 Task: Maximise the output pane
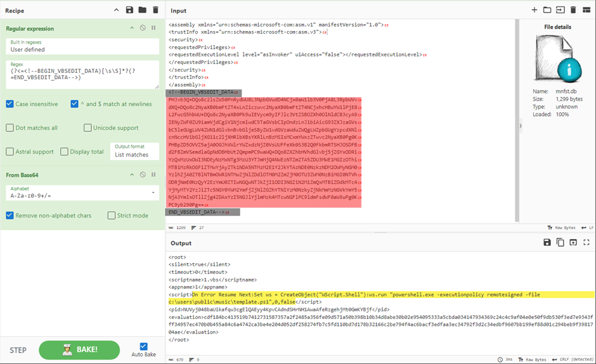586,242
